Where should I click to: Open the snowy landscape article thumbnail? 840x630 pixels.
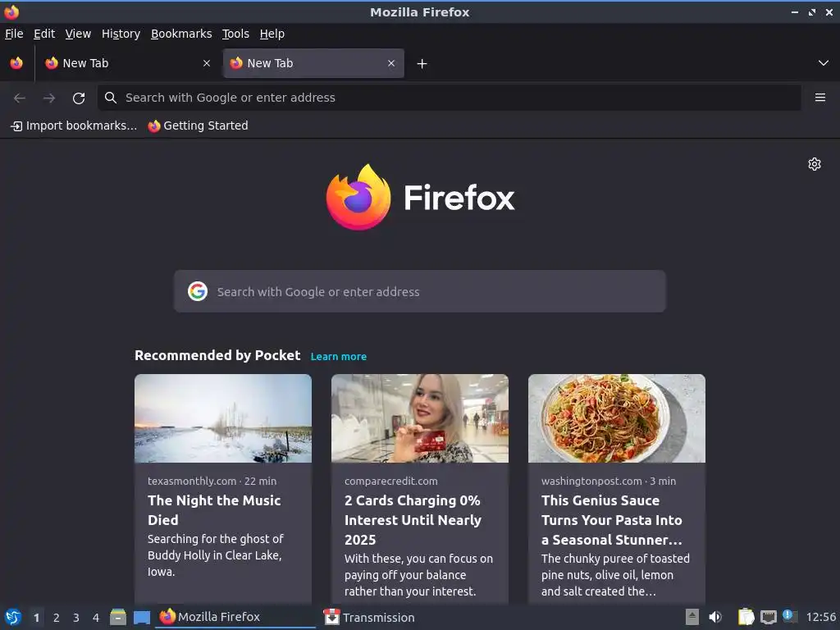point(223,418)
